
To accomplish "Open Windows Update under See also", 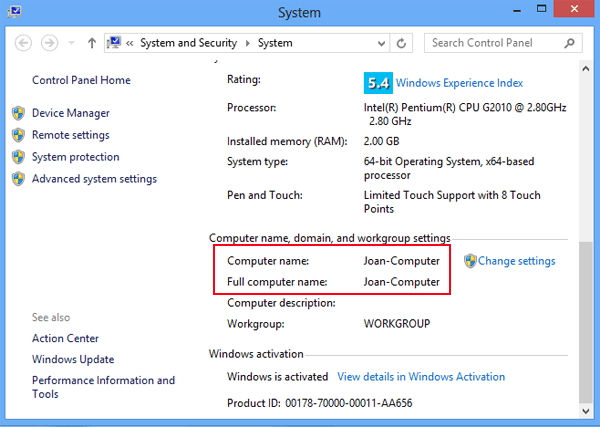I will tap(73, 359).
